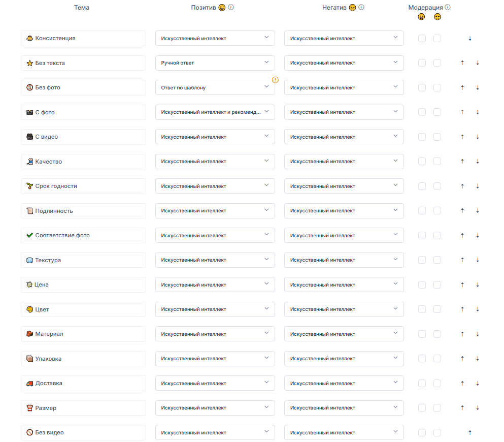Screen dimensions: 504x442
Task: Click the Соответствие фото topic field
Action: (x=84, y=235)
